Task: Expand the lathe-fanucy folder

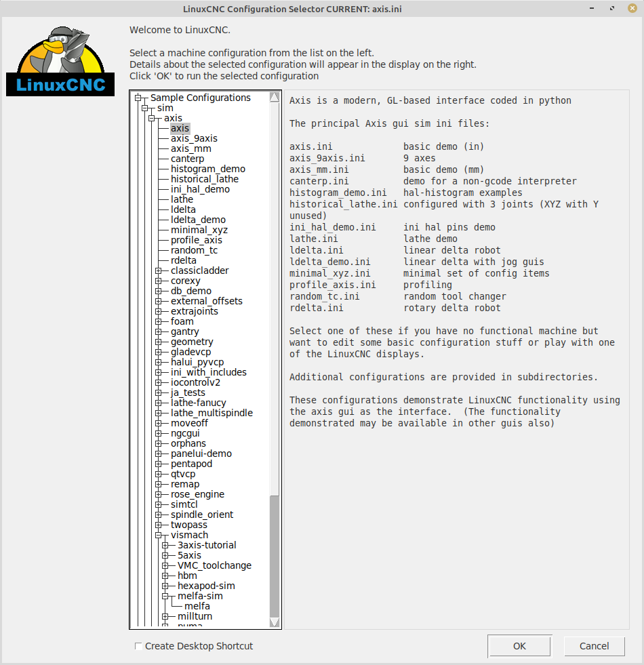Action: (158, 403)
